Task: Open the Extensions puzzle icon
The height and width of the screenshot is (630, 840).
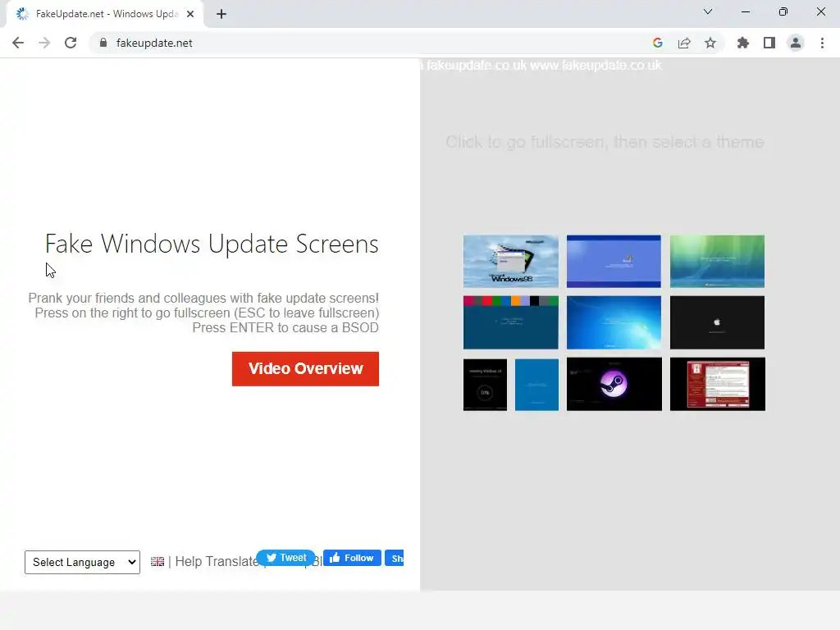Action: coord(742,43)
